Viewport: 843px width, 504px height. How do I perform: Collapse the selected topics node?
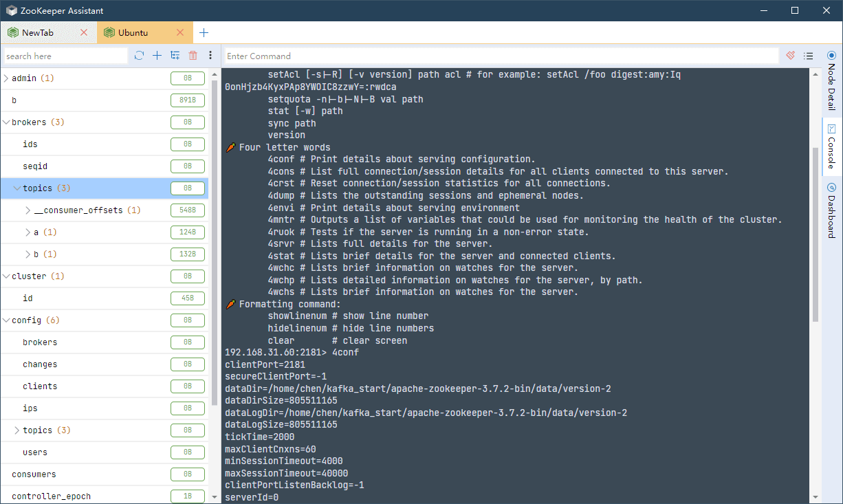pos(17,188)
